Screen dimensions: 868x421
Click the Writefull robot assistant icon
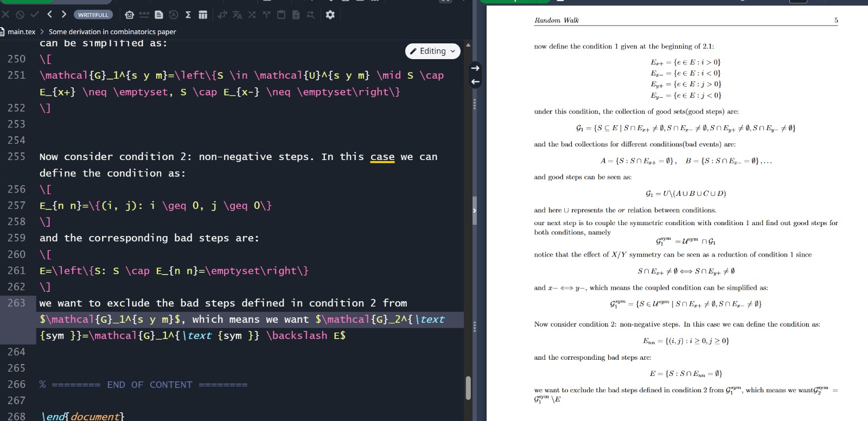coord(129,15)
